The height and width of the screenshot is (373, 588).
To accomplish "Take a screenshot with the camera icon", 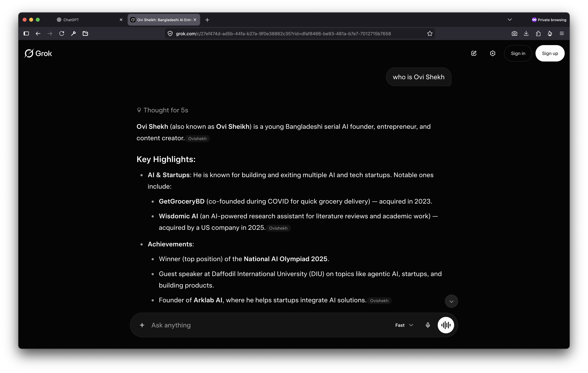I will point(514,33).
